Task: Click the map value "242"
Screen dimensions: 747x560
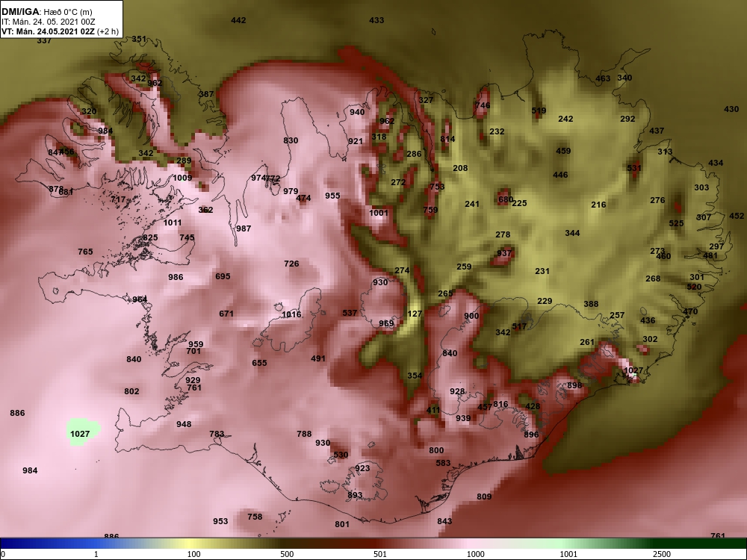Action: [x=565, y=119]
